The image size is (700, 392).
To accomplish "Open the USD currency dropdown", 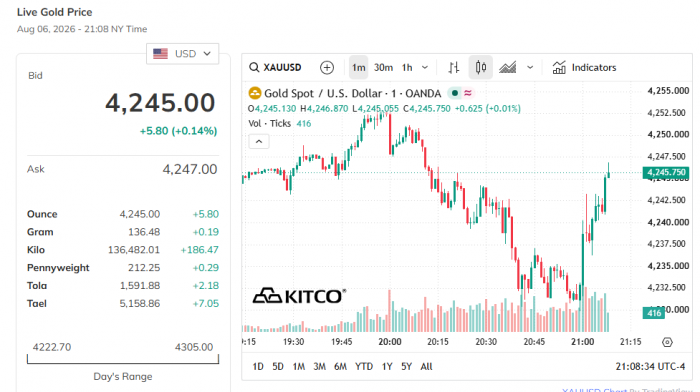I will click(183, 54).
